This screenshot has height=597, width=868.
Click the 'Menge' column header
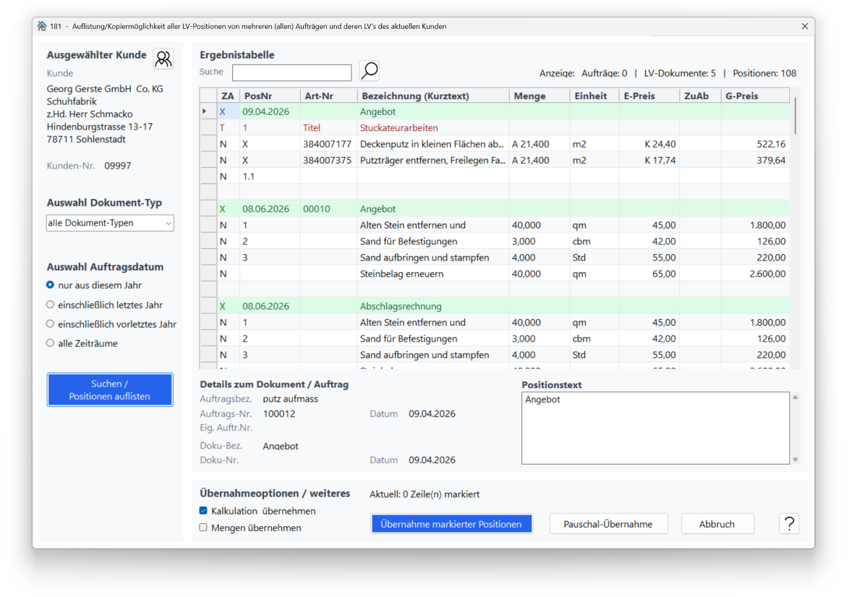pos(539,96)
